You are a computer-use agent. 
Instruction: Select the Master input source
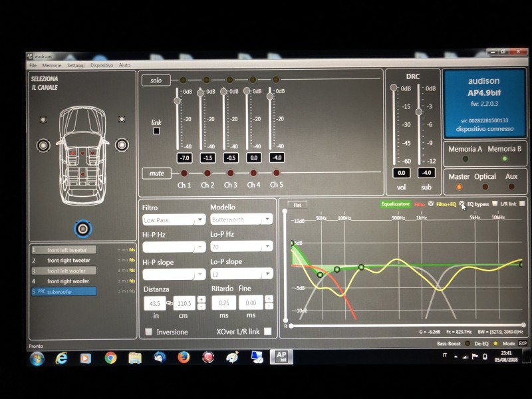pyautogui.click(x=459, y=187)
